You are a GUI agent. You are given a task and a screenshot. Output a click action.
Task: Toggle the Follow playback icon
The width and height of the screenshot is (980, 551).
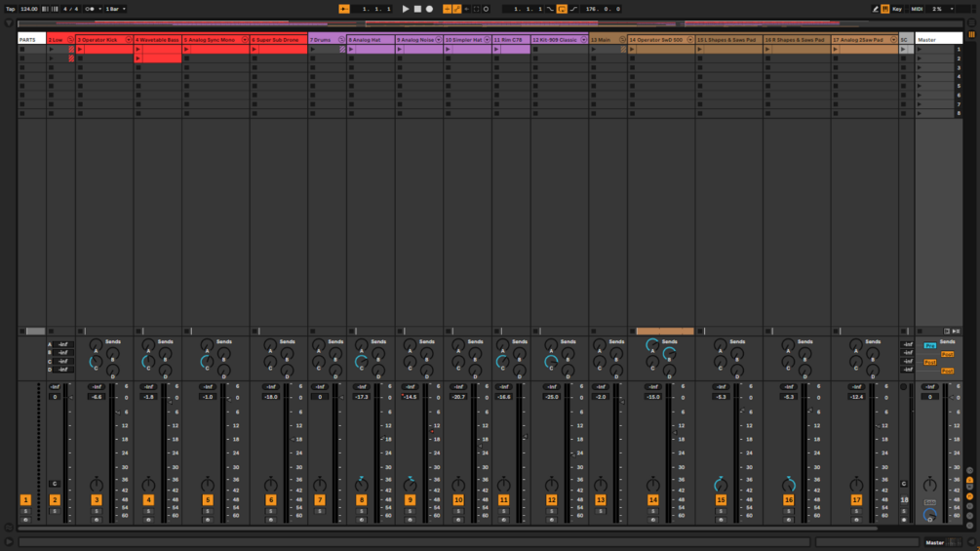coord(344,9)
